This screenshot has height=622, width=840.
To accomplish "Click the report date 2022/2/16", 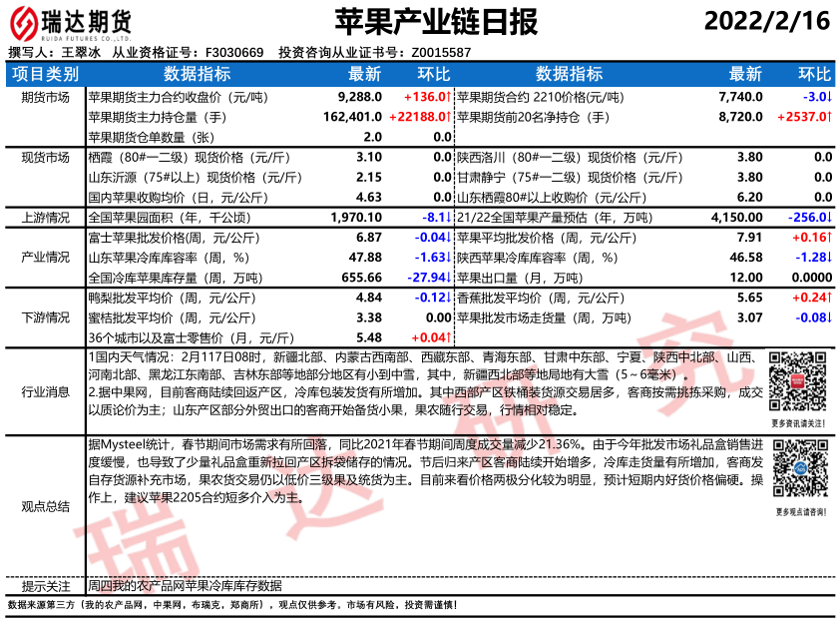I will pyautogui.click(x=766, y=21).
